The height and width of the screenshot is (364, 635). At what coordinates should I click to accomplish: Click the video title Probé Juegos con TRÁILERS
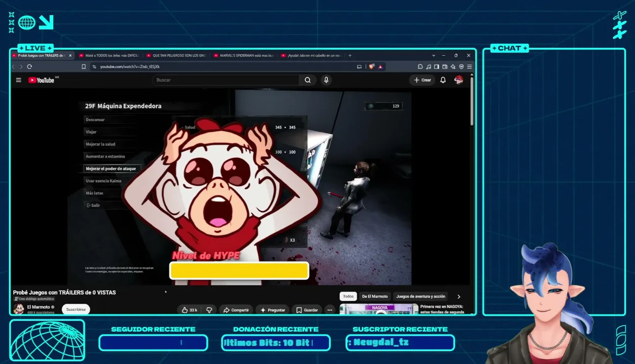pos(64,293)
